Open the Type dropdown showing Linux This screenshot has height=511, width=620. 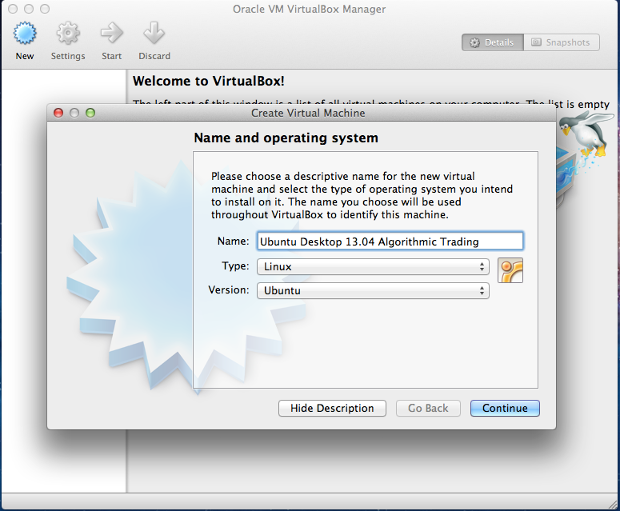tap(373, 267)
